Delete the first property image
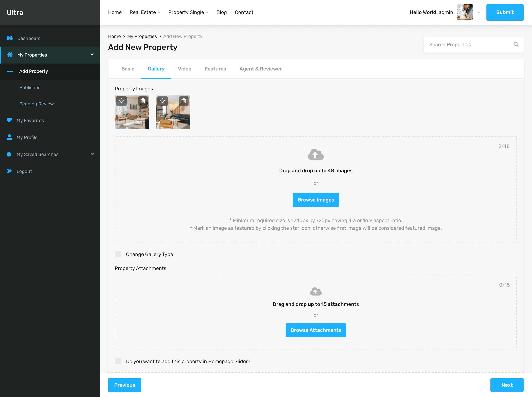The width and height of the screenshot is (532, 397). point(143,101)
